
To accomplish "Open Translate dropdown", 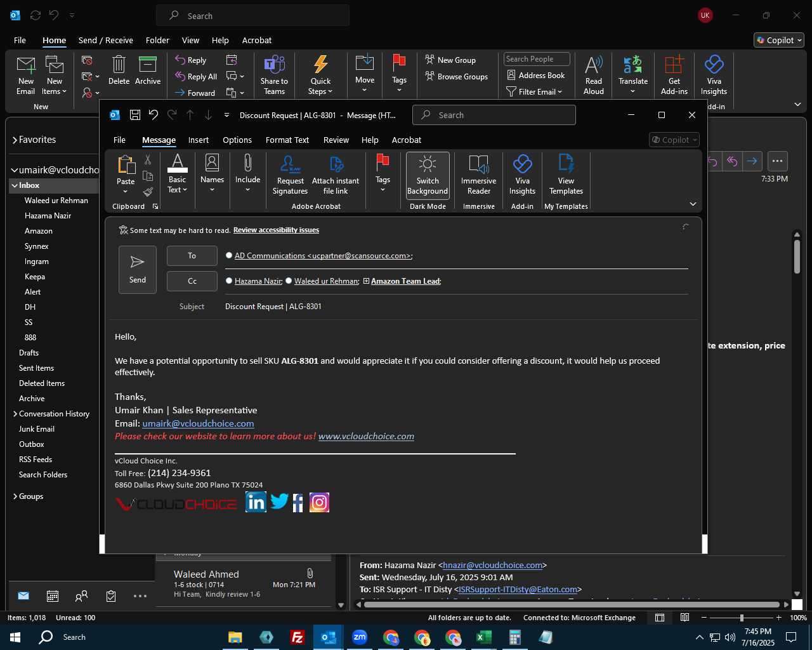I will pyautogui.click(x=633, y=76).
